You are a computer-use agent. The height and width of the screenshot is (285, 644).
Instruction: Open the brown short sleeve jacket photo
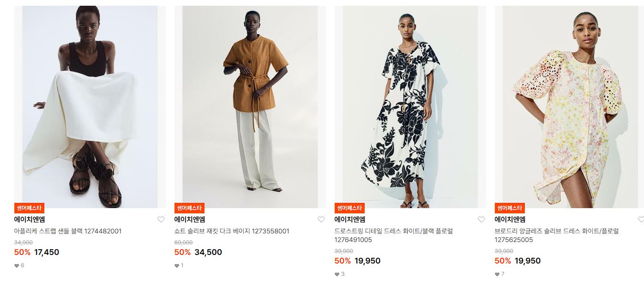250,107
